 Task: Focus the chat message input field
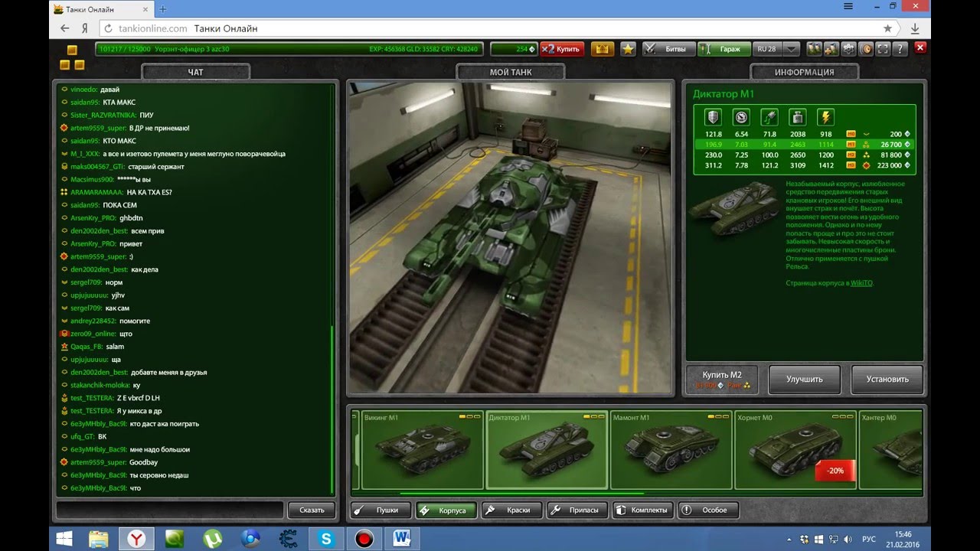pyautogui.click(x=169, y=510)
